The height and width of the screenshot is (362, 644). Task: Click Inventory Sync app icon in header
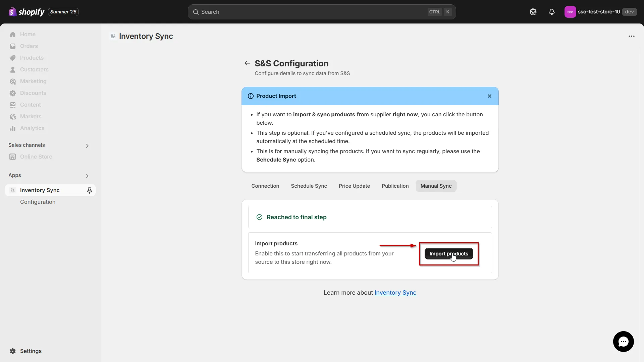pos(113,36)
